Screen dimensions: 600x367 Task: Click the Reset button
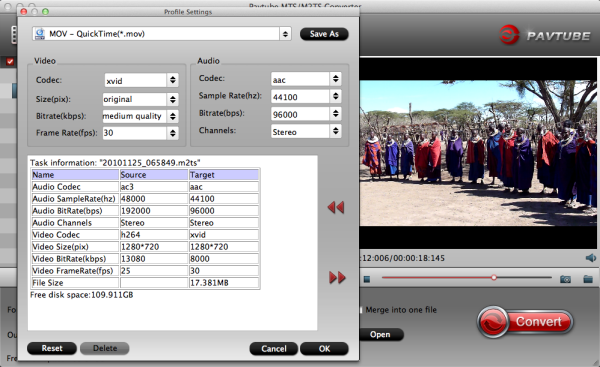pyautogui.click(x=52, y=348)
